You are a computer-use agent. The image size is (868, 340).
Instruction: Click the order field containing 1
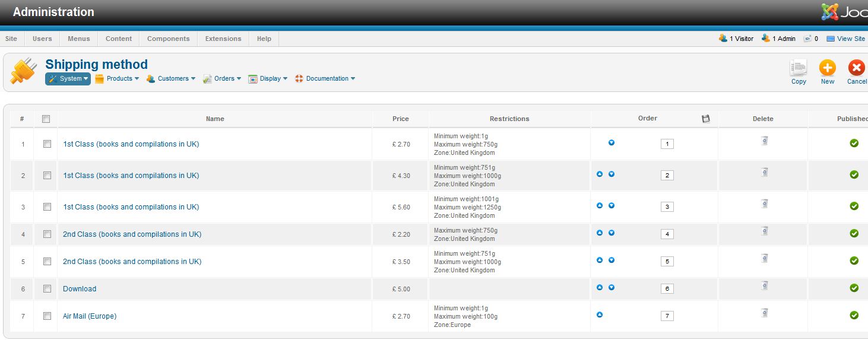[x=667, y=144]
